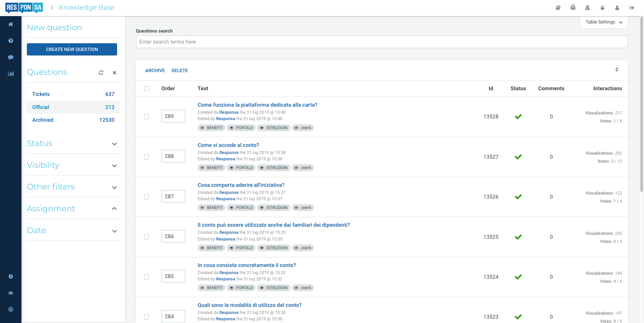Open the robot bot icon

(573, 7)
